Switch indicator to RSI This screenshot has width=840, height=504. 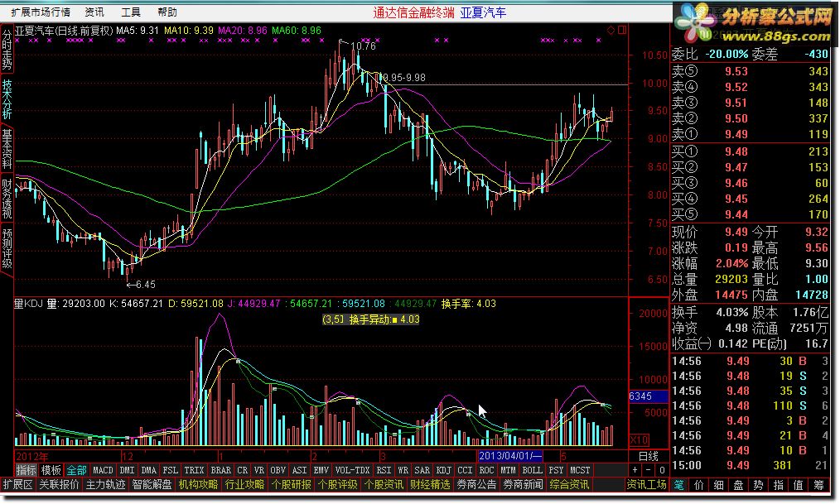click(x=384, y=470)
